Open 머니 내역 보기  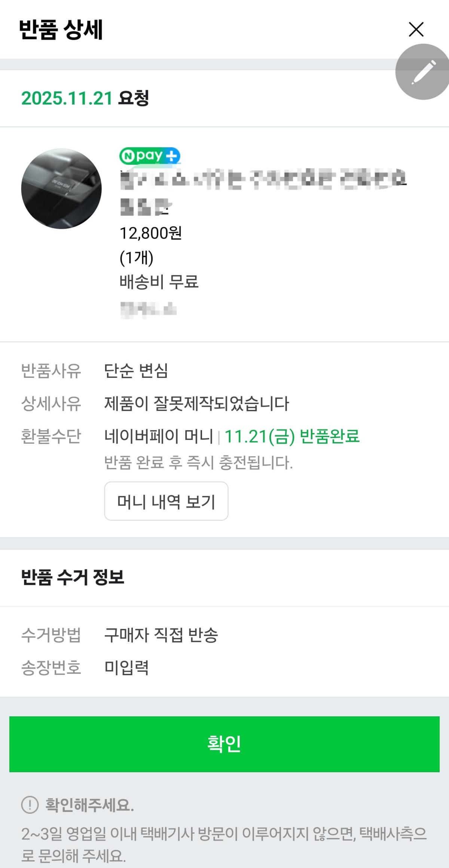pyautogui.click(x=166, y=501)
